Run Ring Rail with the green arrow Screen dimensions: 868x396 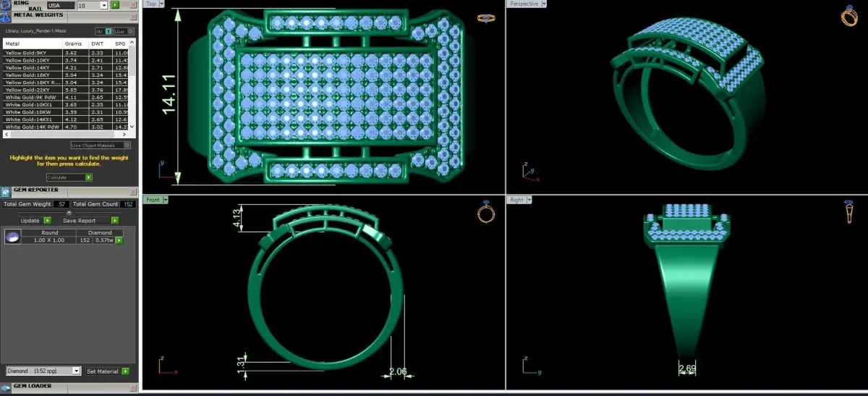115,5
